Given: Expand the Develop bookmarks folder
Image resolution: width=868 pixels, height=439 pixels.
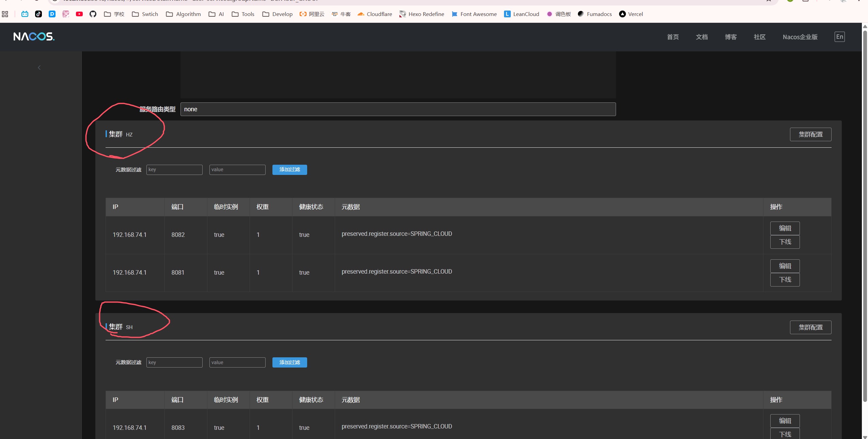Looking at the screenshot, I should (x=277, y=14).
